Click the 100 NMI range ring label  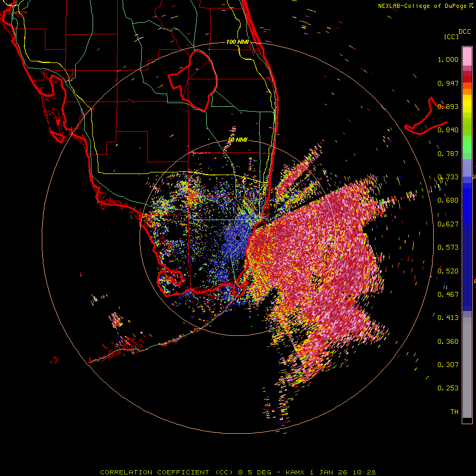[x=237, y=42]
